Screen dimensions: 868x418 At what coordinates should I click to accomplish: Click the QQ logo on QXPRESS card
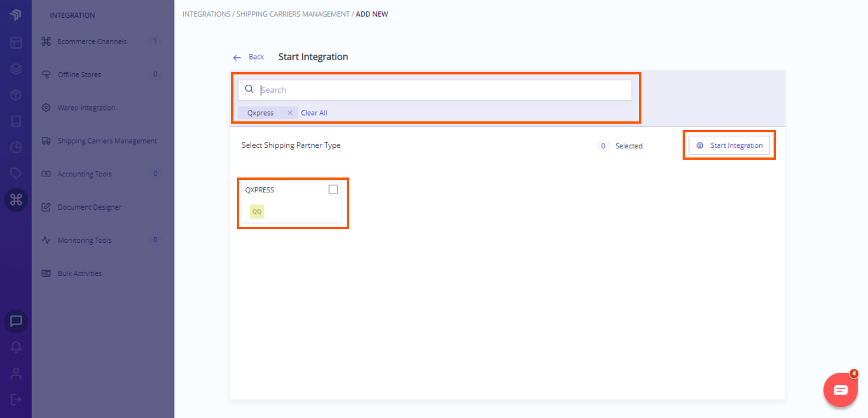[x=257, y=211]
